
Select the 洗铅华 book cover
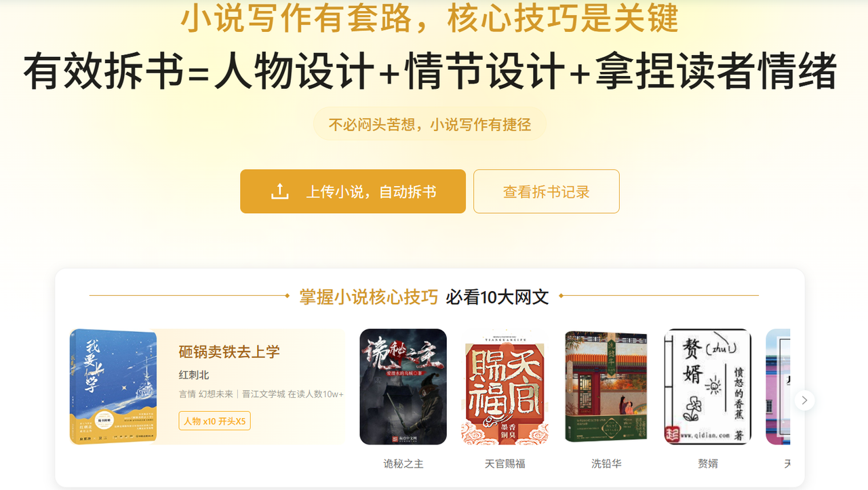click(606, 387)
